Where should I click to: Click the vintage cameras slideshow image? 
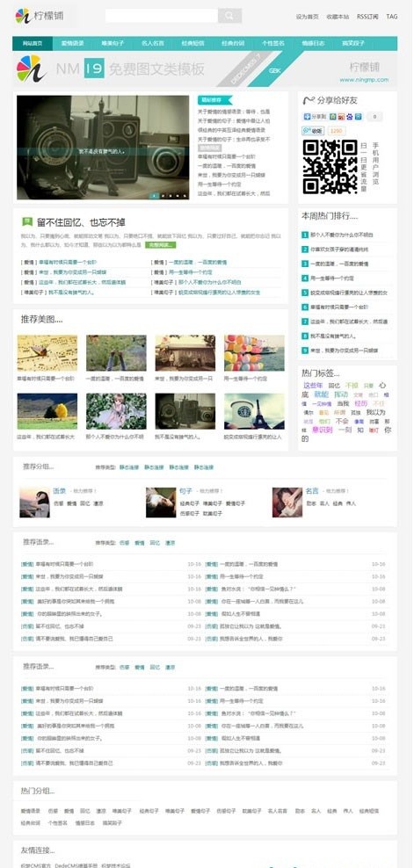pos(103,148)
